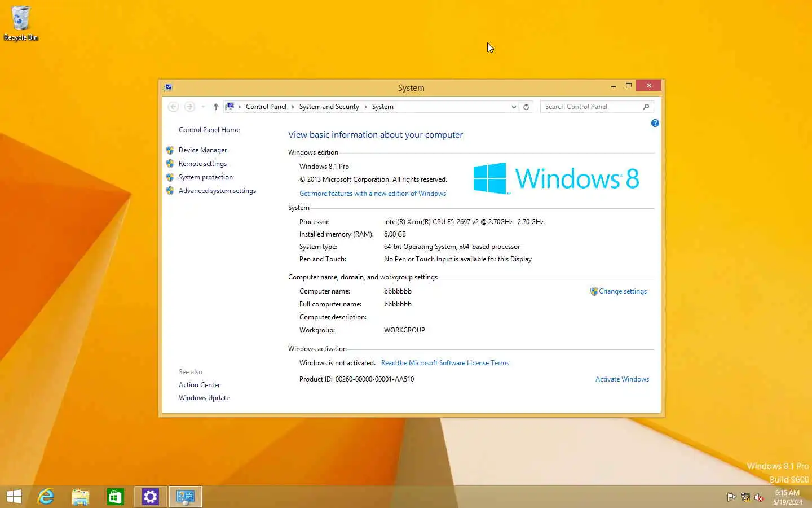Screen dimensions: 812x508
Task: Open Device Manager
Action: coord(202,150)
